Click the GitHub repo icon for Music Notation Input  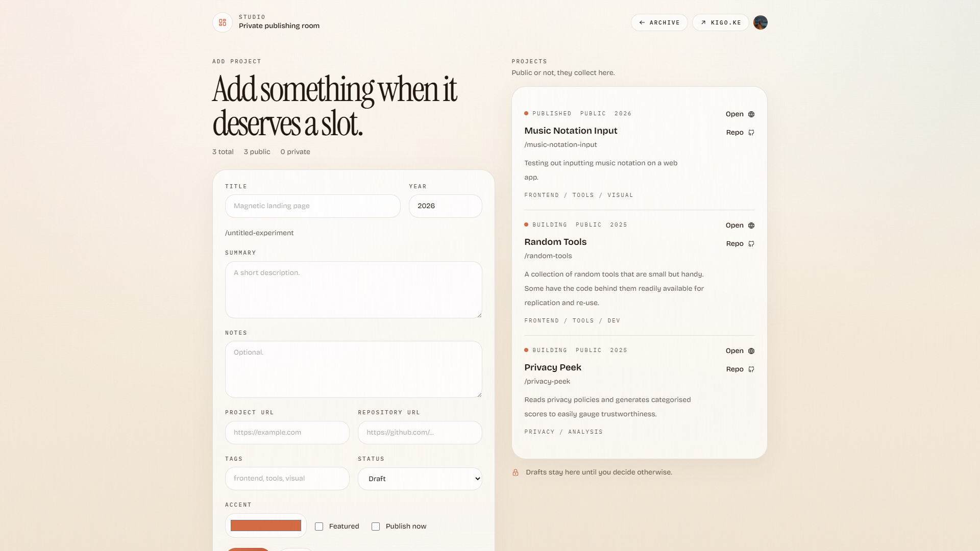751,133
